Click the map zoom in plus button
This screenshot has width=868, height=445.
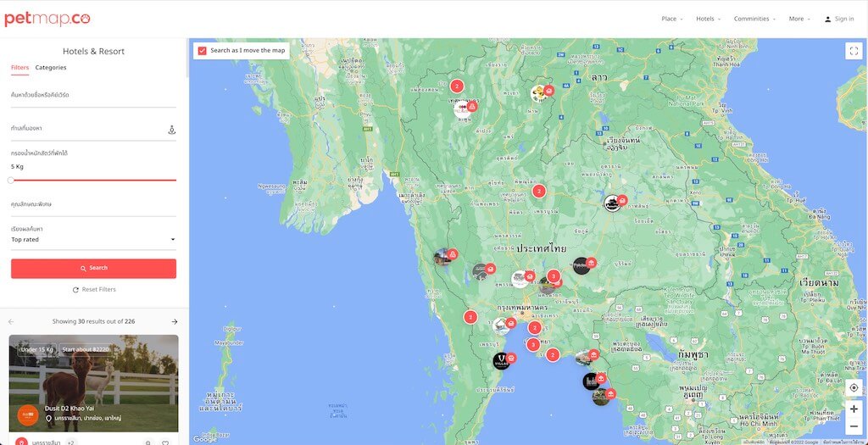click(x=853, y=409)
